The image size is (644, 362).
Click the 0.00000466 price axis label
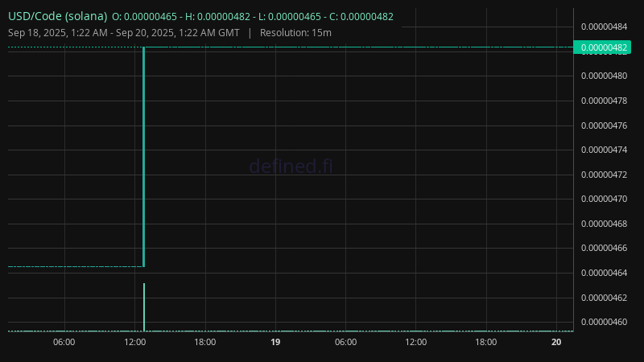[x=605, y=249]
